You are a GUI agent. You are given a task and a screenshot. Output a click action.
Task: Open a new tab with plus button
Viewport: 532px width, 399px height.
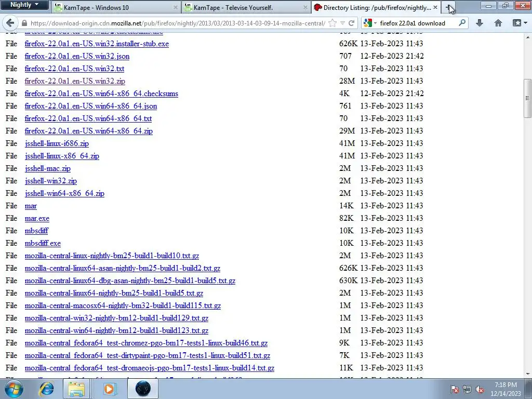tap(448, 7)
